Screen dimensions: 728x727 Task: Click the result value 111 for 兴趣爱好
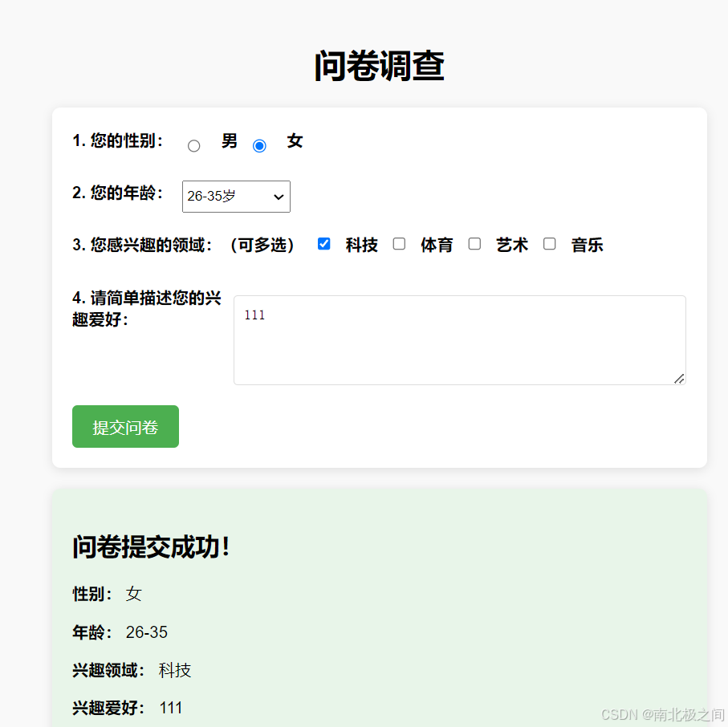point(171,708)
